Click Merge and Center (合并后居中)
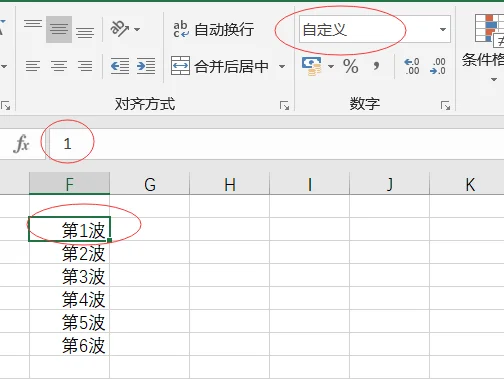The height and width of the screenshot is (379, 504). click(220, 66)
